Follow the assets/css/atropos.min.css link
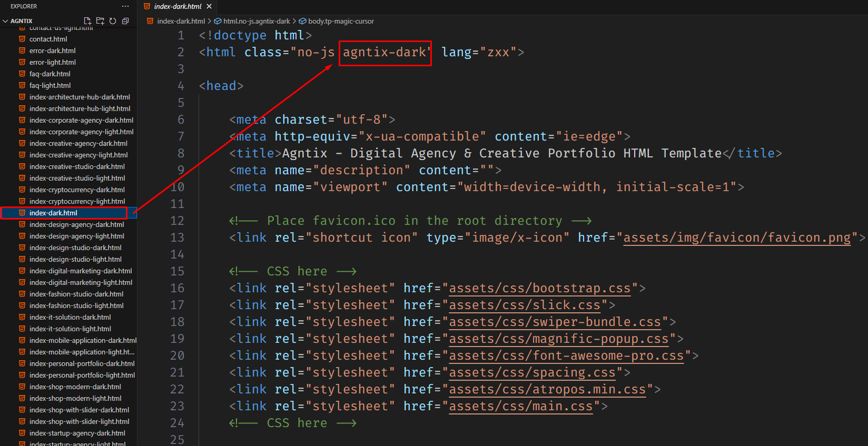The image size is (868, 446). 547,389
